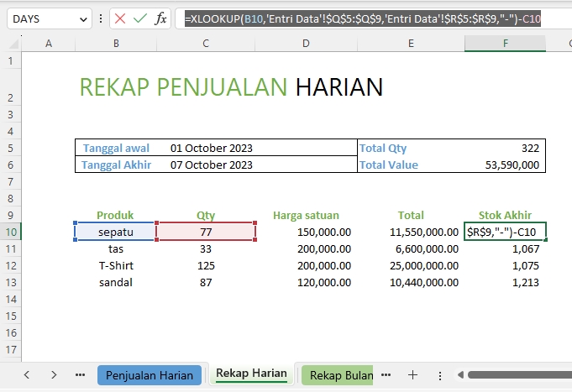
Task: Show more sheets via right ellipsis
Action: click(x=386, y=375)
